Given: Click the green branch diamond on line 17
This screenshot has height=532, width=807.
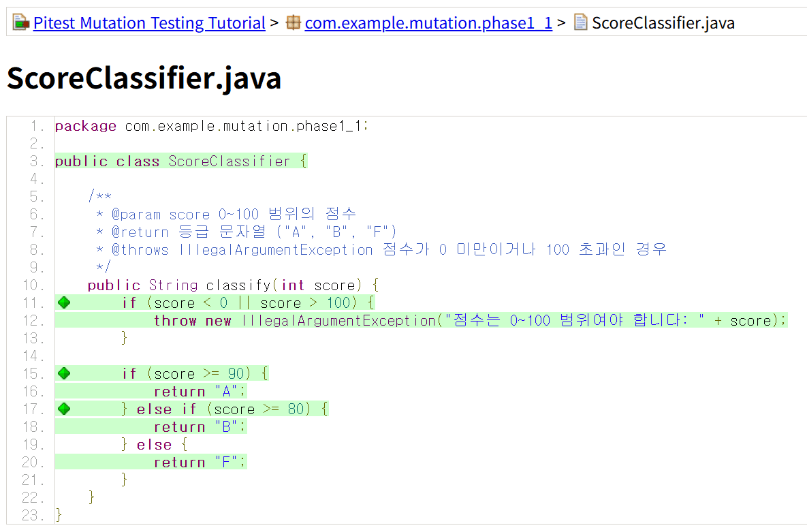Looking at the screenshot, I should click(x=64, y=409).
